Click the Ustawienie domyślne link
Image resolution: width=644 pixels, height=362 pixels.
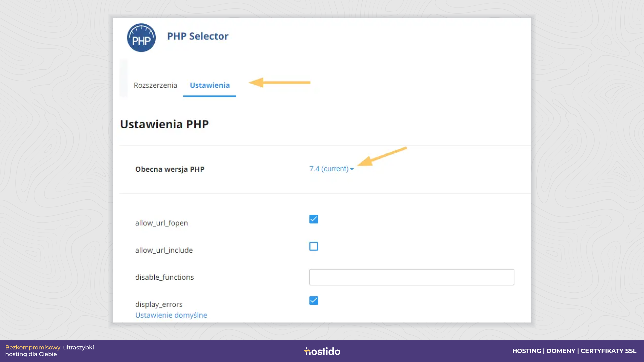(171, 315)
